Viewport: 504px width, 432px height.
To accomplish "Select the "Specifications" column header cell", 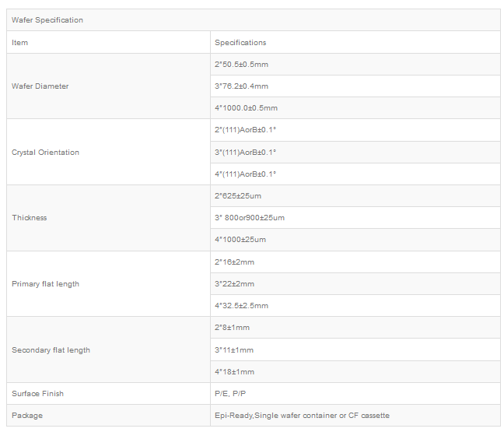I will click(x=240, y=43).
